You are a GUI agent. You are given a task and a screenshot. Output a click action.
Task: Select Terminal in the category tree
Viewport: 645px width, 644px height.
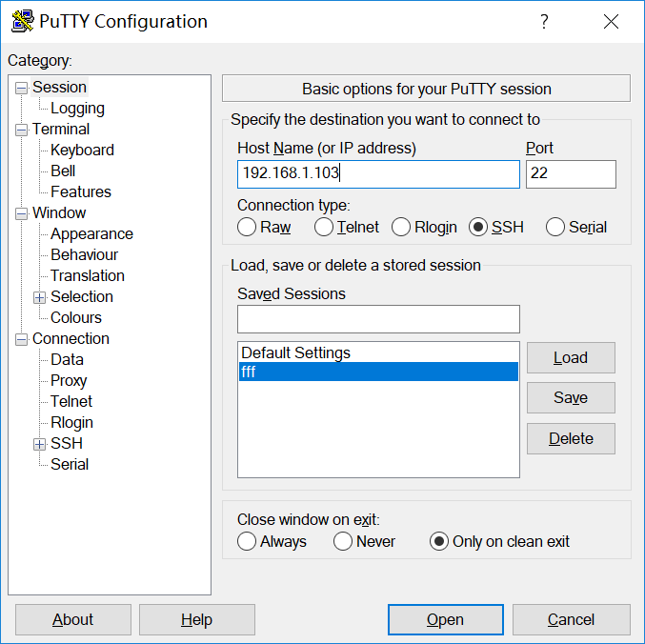coord(60,130)
